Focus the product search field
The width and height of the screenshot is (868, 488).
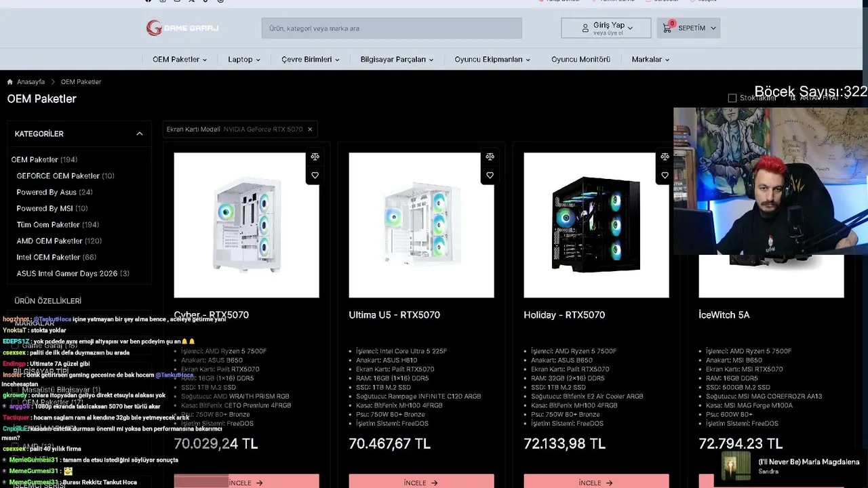click(392, 28)
